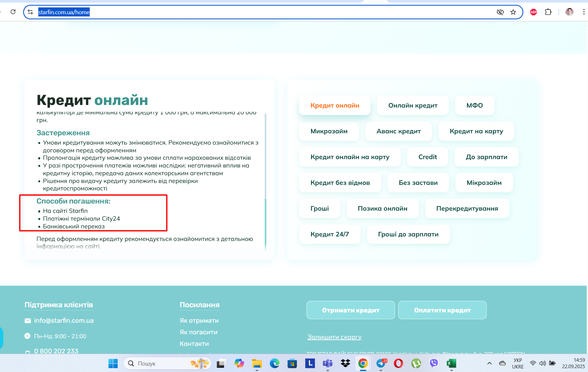Select the Кредит онлайн tab

335,105
